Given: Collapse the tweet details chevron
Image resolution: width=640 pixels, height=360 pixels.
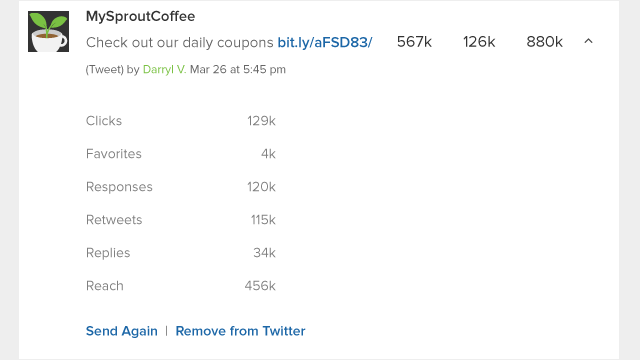Looking at the screenshot, I should (x=588, y=41).
